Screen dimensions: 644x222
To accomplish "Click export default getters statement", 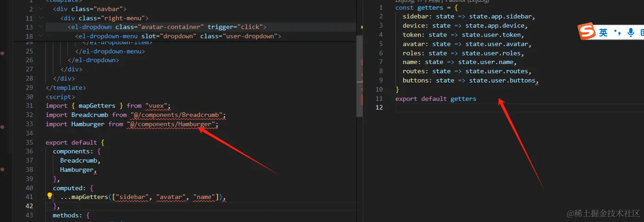I will (x=436, y=99).
